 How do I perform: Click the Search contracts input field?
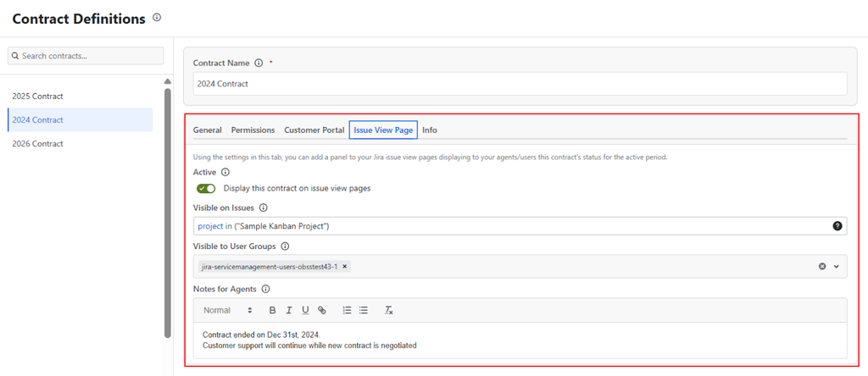pos(86,56)
